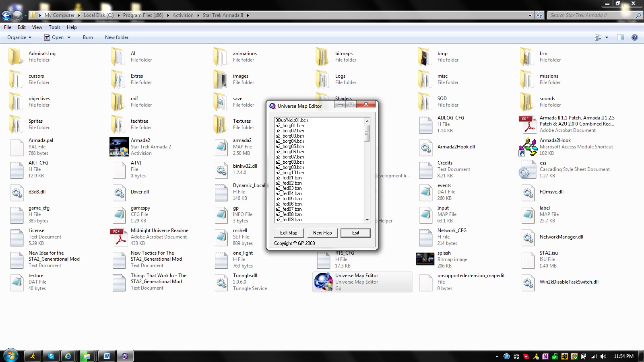Image resolution: width=644 pixels, height=362 pixels.
Task: Select a2_fed01.bzn in the map list
Action: (x=289, y=178)
